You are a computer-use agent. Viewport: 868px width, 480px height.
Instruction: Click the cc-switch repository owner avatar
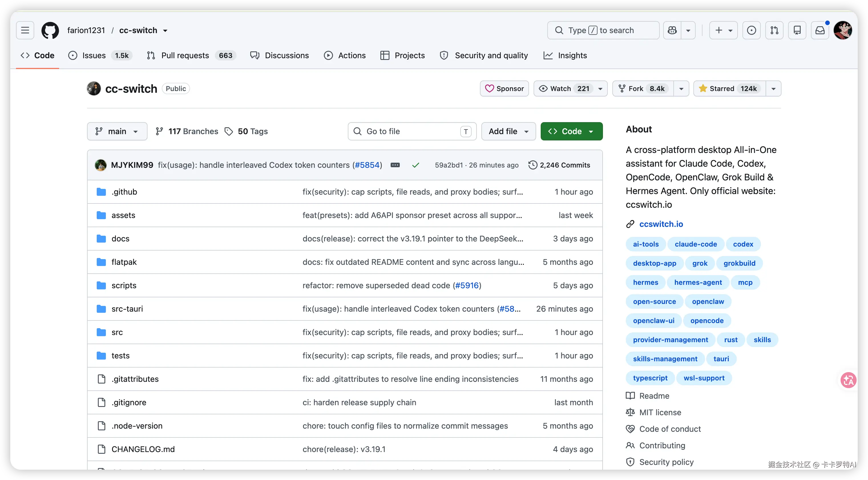[94, 89]
